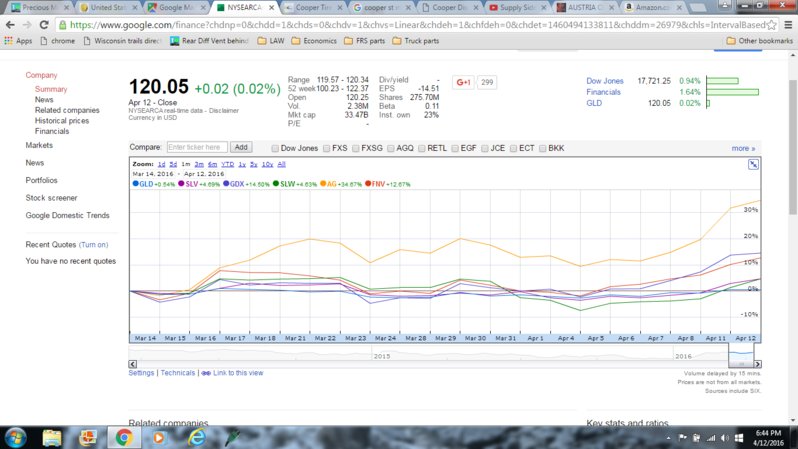Click the browser forward arrow
This screenshot has width=798, height=449.
27,24
